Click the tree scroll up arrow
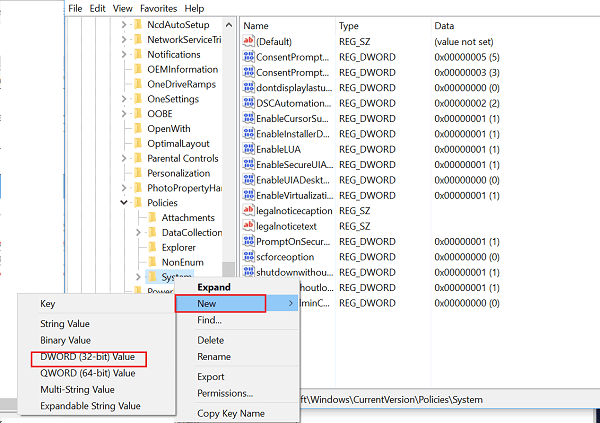Viewport: 600px width, 423px height. (x=229, y=25)
